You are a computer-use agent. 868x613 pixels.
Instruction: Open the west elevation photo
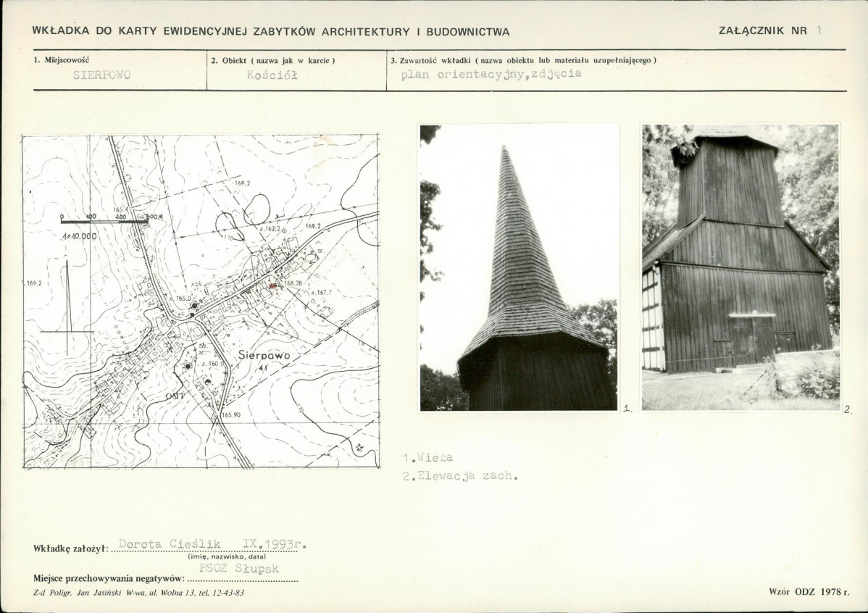click(740, 267)
